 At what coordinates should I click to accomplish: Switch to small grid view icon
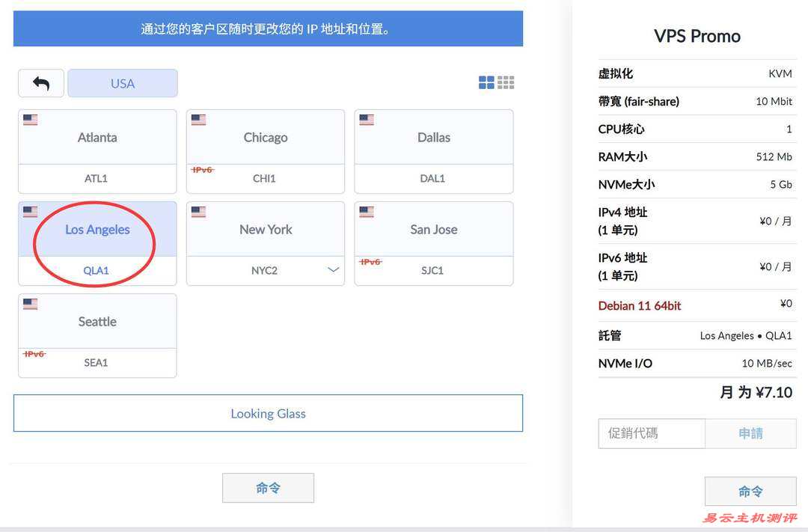pos(506,83)
